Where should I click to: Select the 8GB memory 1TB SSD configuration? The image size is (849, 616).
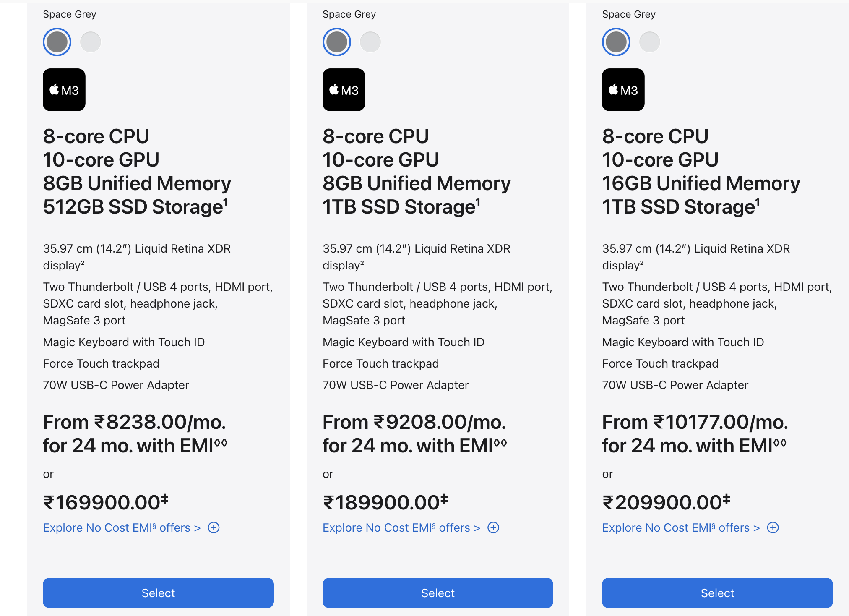438,593
